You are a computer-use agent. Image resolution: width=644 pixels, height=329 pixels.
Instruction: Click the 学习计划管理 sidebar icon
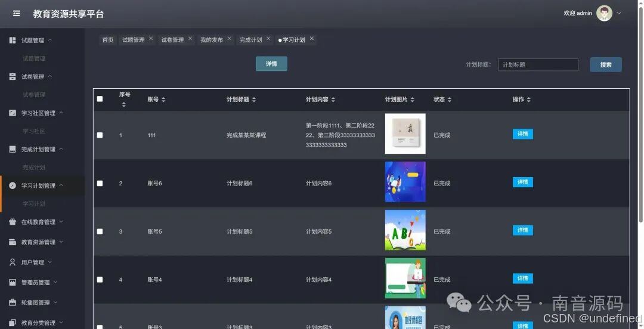(x=13, y=185)
